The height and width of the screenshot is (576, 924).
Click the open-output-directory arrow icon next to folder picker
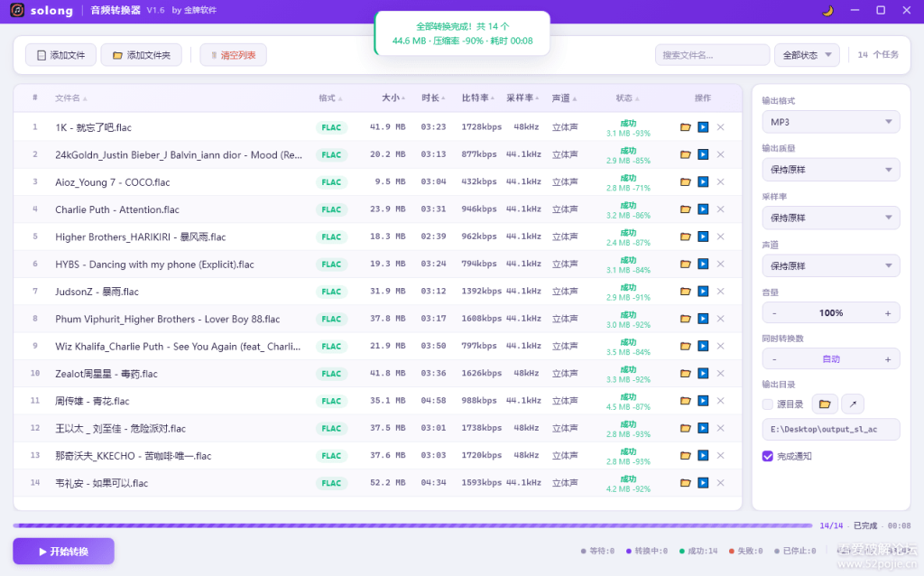[x=852, y=404]
